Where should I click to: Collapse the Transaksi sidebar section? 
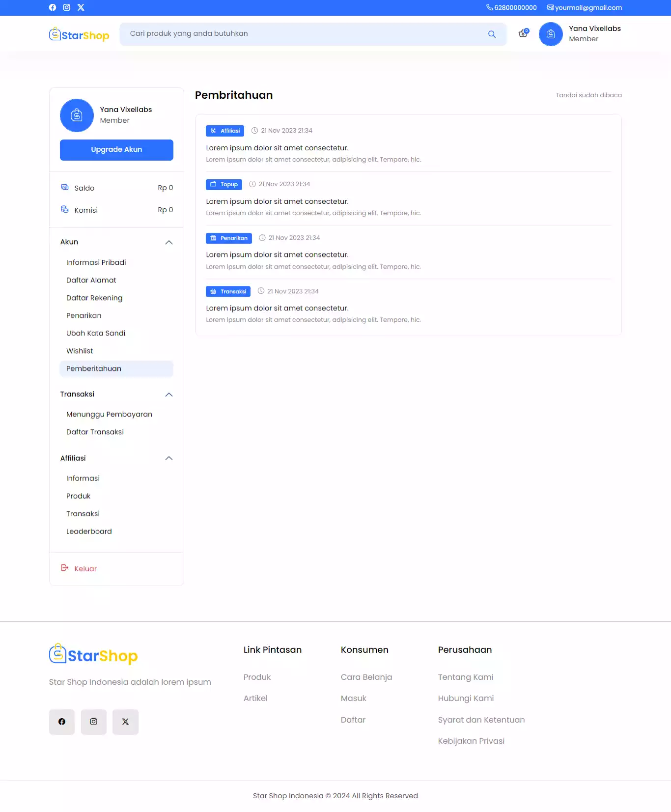click(x=169, y=394)
